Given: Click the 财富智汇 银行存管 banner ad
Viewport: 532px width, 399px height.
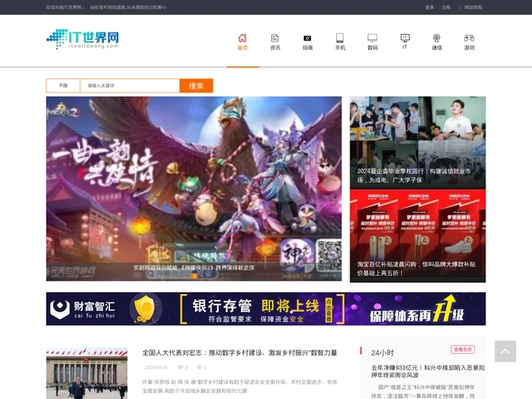Looking at the screenshot, I should pyautogui.click(x=266, y=309).
